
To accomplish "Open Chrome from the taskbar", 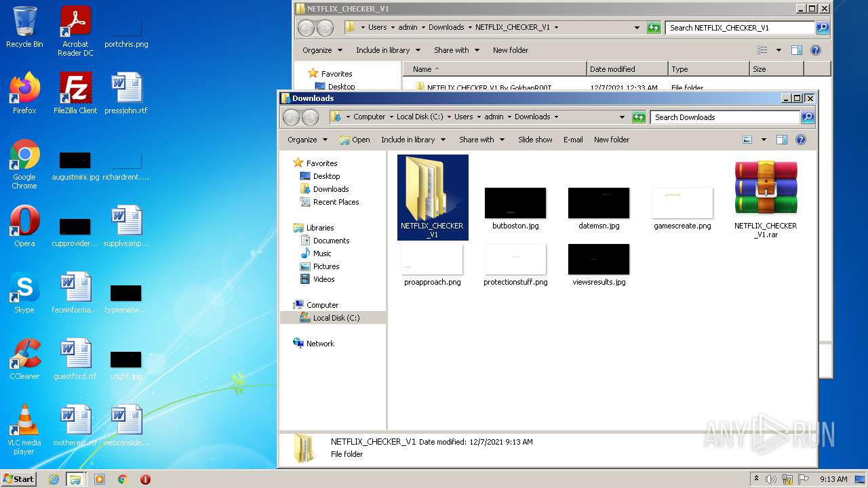I will point(123,479).
